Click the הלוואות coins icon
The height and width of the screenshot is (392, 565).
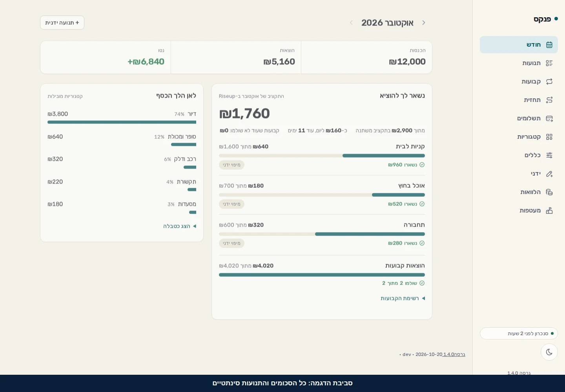click(x=549, y=192)
